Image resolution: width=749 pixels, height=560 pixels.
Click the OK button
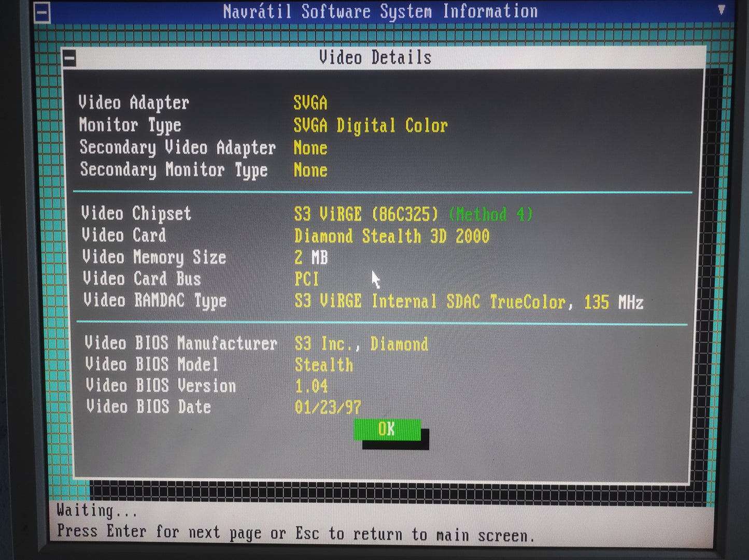click(387, 429)
